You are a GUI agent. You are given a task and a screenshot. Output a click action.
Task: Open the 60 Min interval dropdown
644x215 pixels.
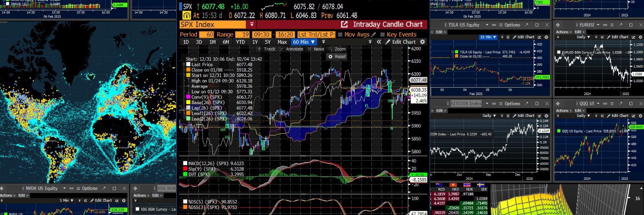[304, 42]
